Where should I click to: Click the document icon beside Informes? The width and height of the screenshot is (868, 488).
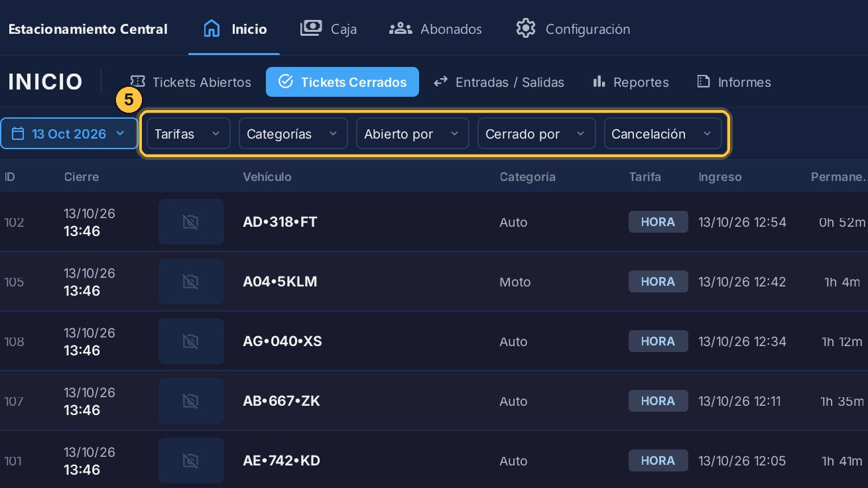point(704,82)
